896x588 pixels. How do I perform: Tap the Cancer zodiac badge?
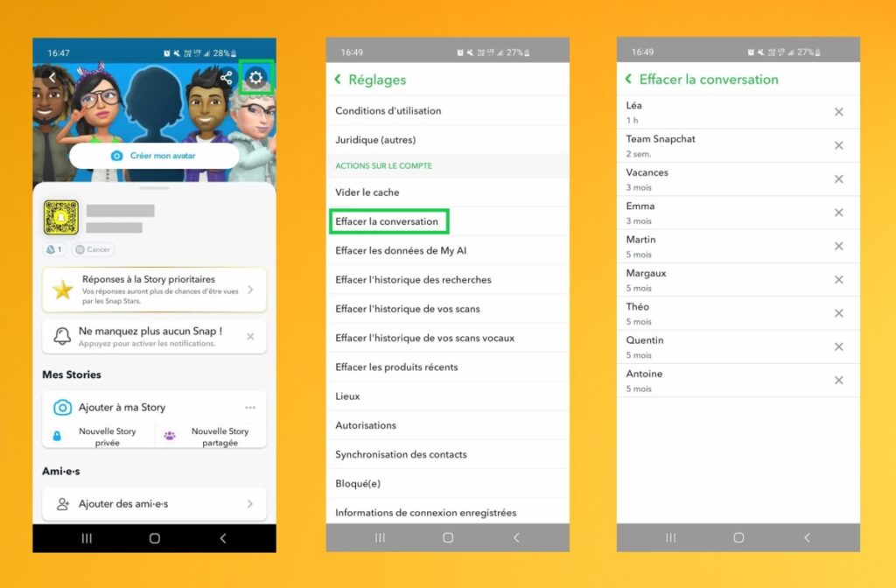click(93, 249)
